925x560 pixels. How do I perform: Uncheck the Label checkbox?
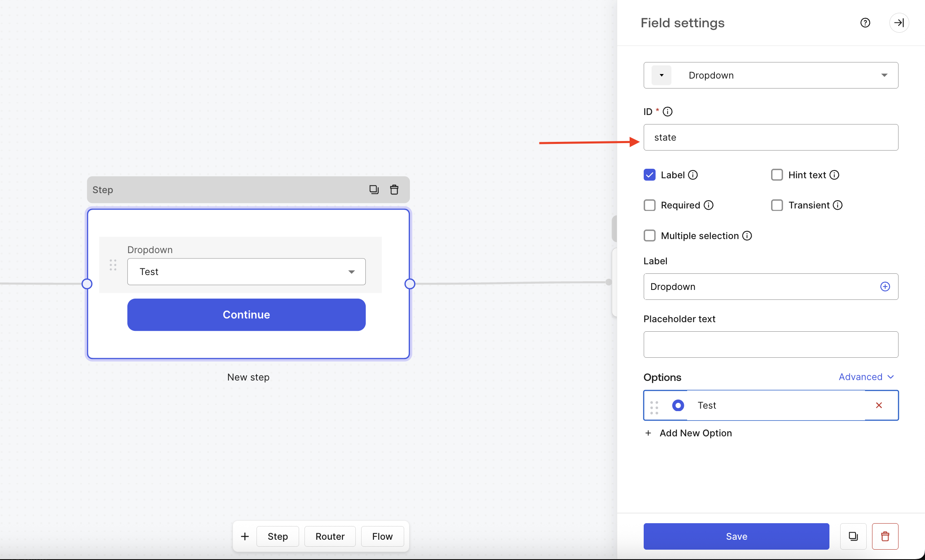(649, 175)
